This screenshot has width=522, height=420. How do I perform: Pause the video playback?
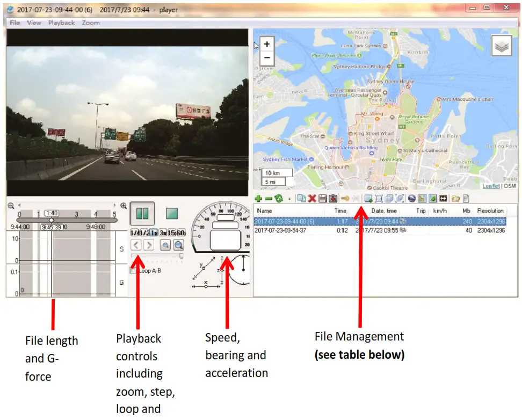[x=143, y=213]
